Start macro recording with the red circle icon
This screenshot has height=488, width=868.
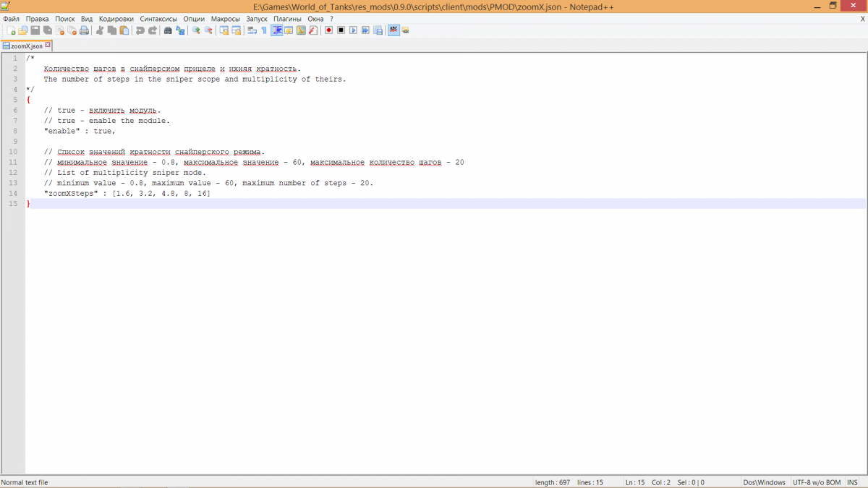click(x=328, y=30)
